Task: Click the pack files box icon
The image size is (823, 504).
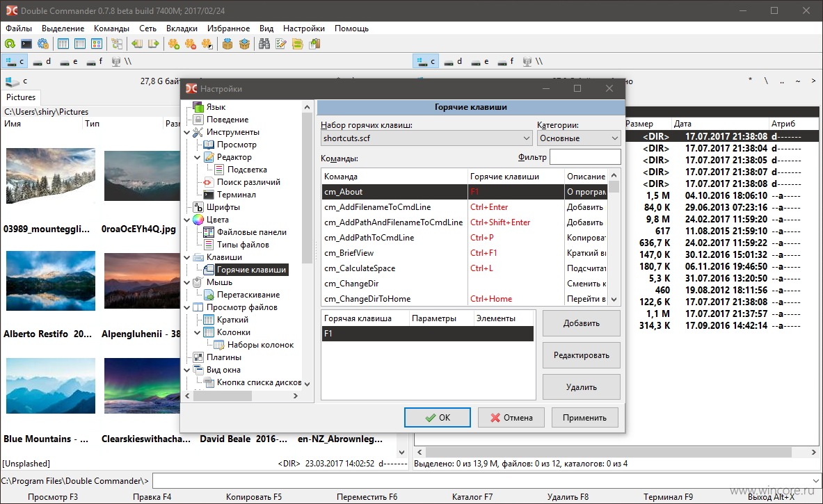Action: pos(227,44)
